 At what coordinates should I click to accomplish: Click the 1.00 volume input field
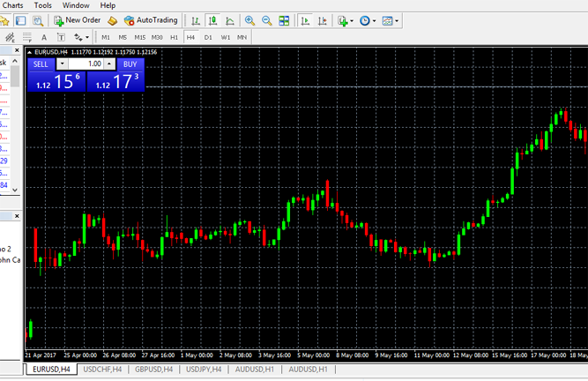click(86, 63)
